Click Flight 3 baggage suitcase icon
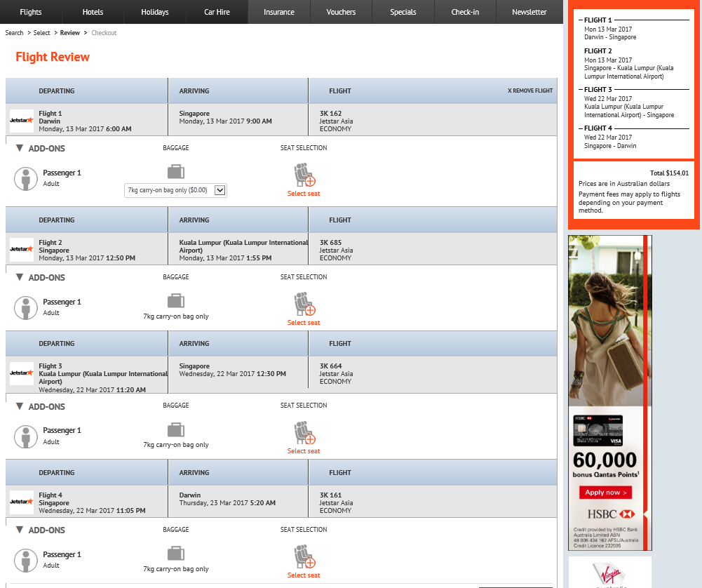Image resolution: width=702 pixels, height=588 pixels. pyautogui.click(x=176, y=429)
